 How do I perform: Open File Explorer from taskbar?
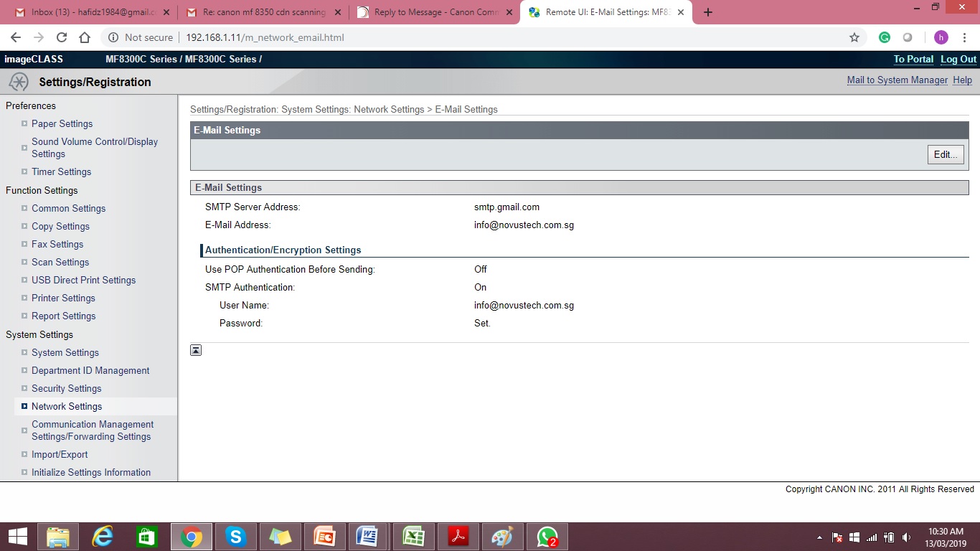[x=58, y=537]
